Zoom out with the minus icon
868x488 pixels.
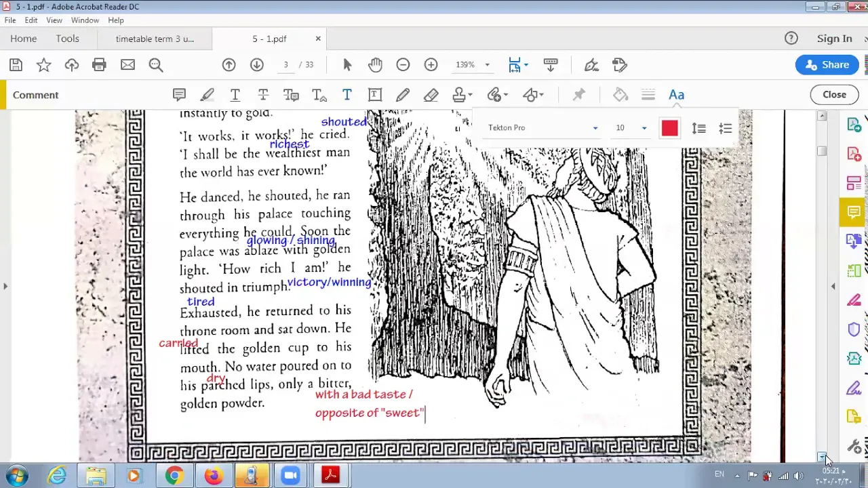tap(403, 65)
